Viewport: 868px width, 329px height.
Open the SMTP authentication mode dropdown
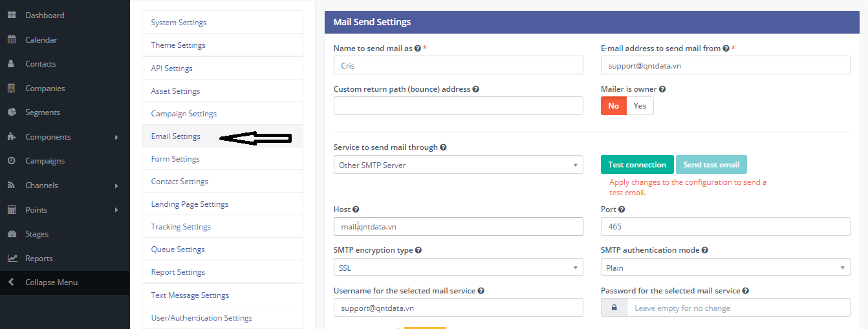click(725, 268)
